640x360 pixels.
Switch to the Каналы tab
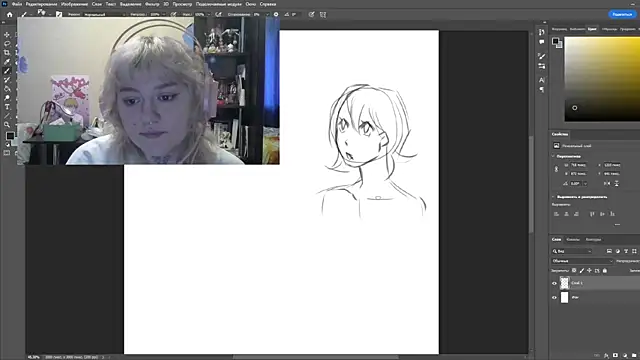[x=573, y=240]
